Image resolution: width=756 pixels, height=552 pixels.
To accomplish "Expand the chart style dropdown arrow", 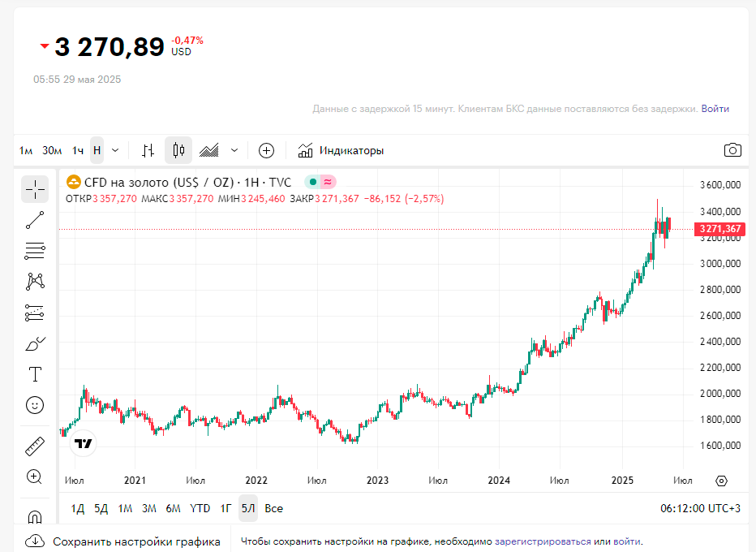I will 234,150.
